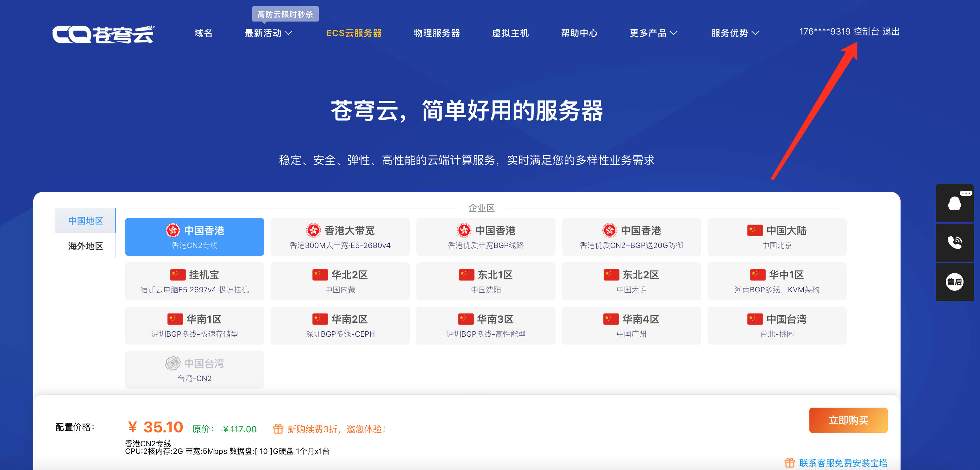Image resolution: width=980 pixels, height=470 pixels.
Task: Select the 华北2区 中国内蒙 card
Action: point(340,281)
